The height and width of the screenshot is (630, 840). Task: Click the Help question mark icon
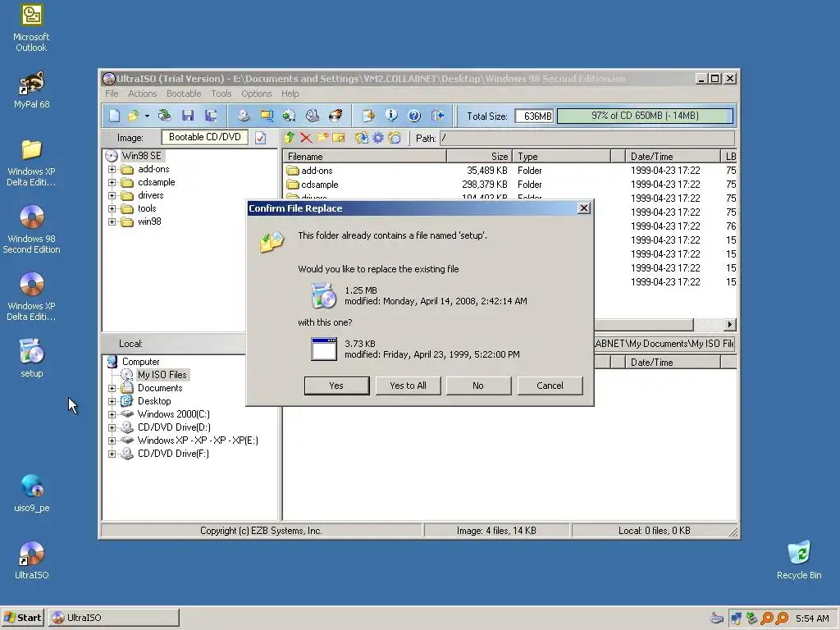[414, 116]
